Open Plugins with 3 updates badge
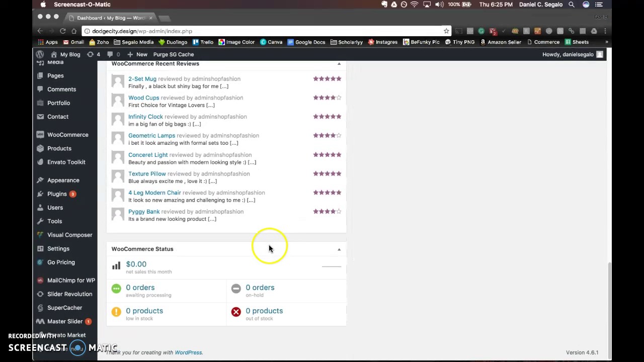 point(61,194)
